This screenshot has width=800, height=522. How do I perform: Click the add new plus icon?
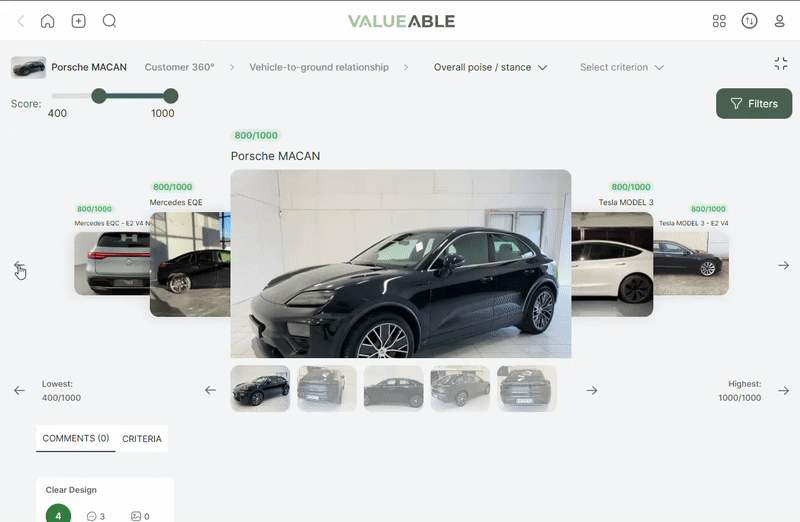[79, 21]
